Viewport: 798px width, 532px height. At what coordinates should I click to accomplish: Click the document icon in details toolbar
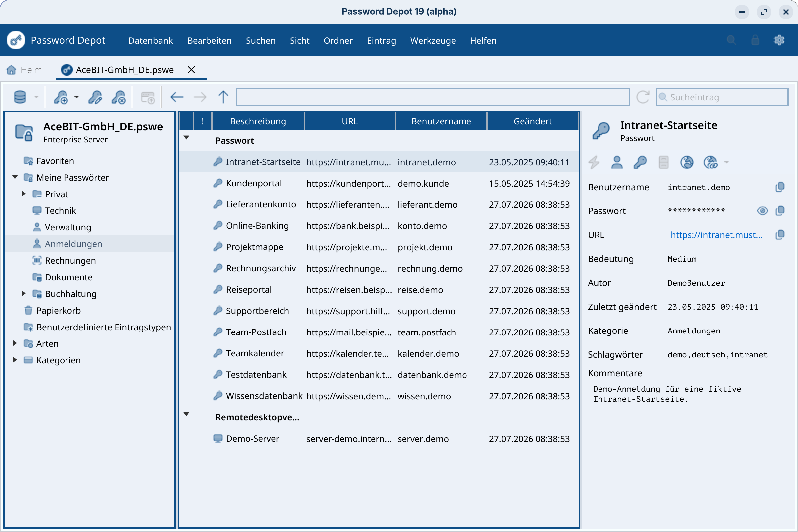point(663,162)
